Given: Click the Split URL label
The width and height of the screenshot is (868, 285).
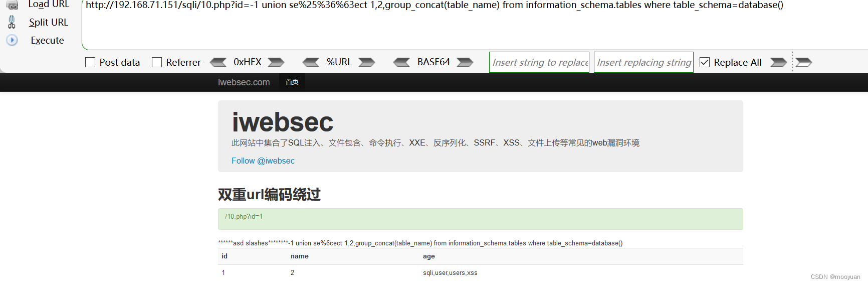Looking at the screenshot, I should (x=49, y=22).
